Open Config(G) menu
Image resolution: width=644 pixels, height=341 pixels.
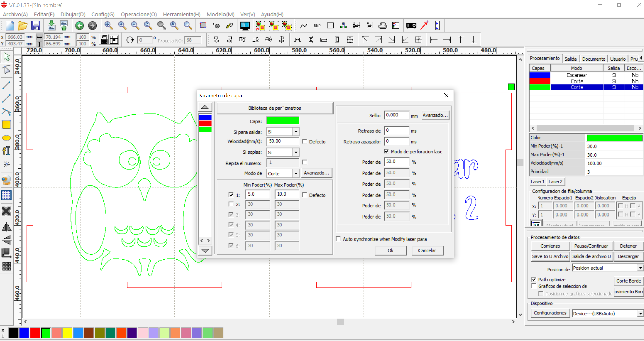coord(103,14)
